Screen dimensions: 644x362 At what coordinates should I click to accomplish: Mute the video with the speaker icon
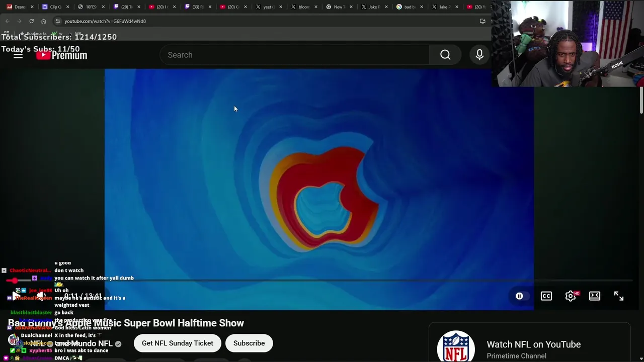pos(41,296)
